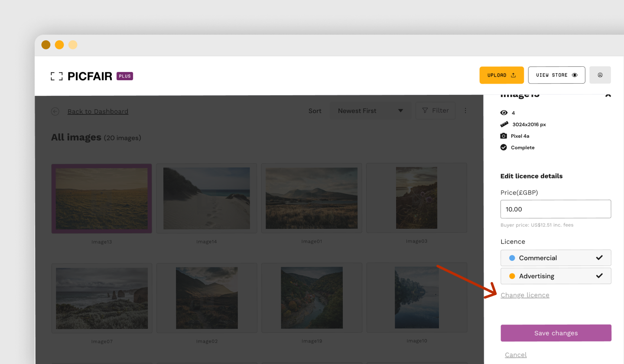Click the orange Advertising colour dot

(x=512, y=276)
